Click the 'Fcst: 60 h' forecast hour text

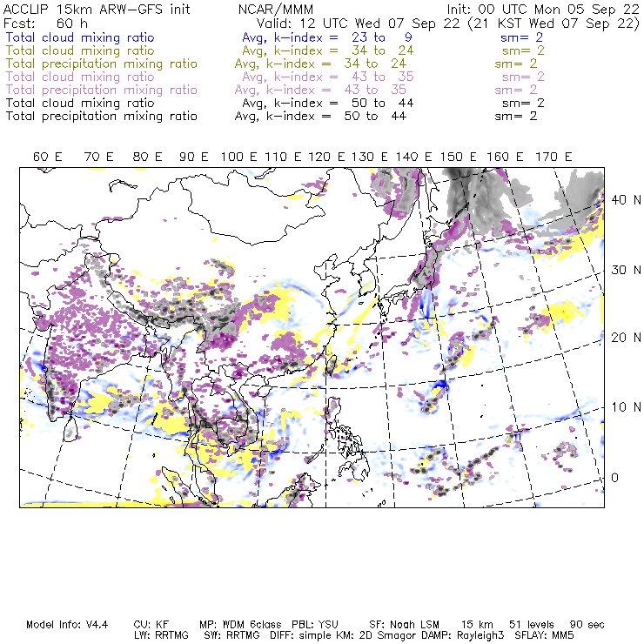coord(45,23)
